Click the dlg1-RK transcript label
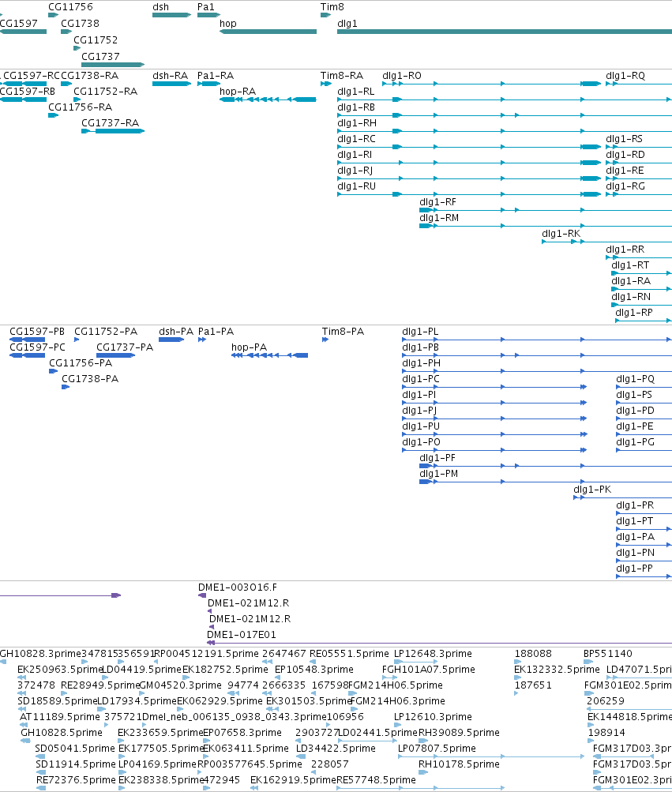This screenshot has width=672, height=792. [x=561, y=234]
